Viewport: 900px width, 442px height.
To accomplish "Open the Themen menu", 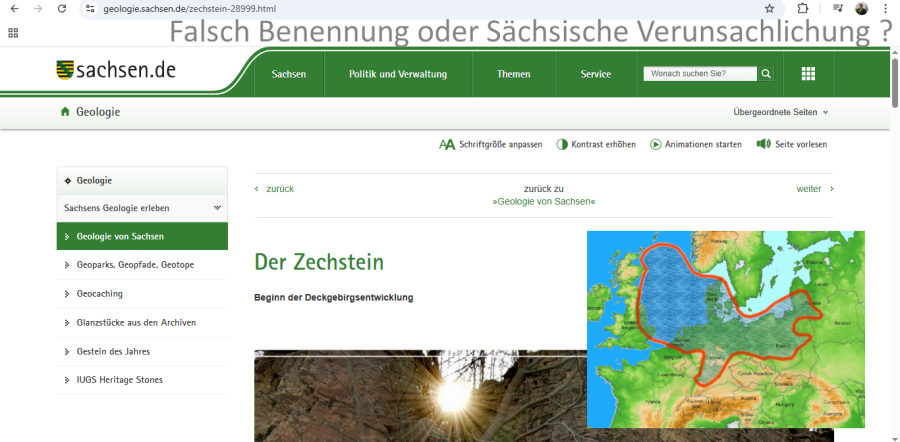I will pyautogui.click(x=514, y=74).
